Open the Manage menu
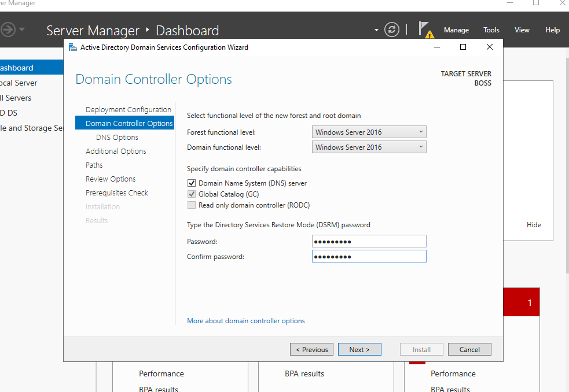Screen dimensions: 569x392 456,30
